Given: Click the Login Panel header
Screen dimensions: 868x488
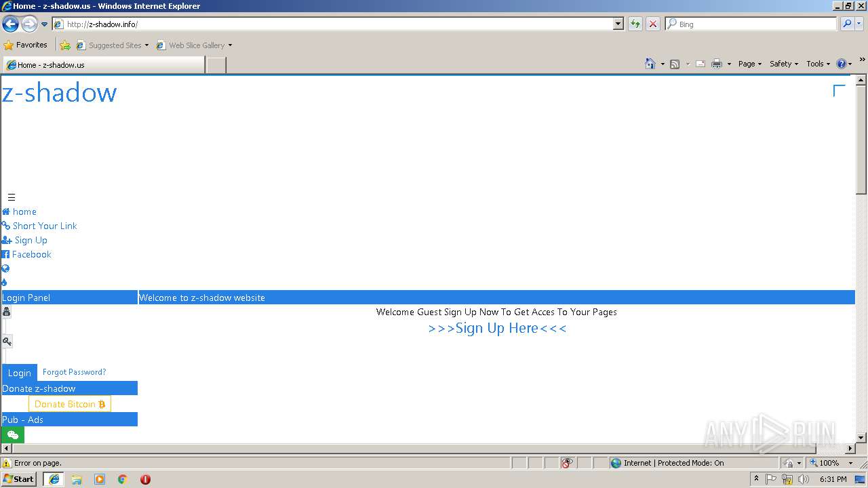Looking at the screenshot, I should point(70,298).
